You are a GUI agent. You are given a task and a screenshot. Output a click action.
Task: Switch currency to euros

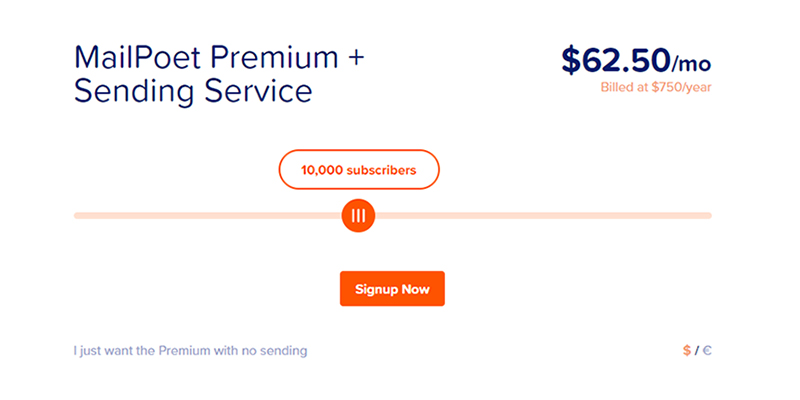point(708,351)
